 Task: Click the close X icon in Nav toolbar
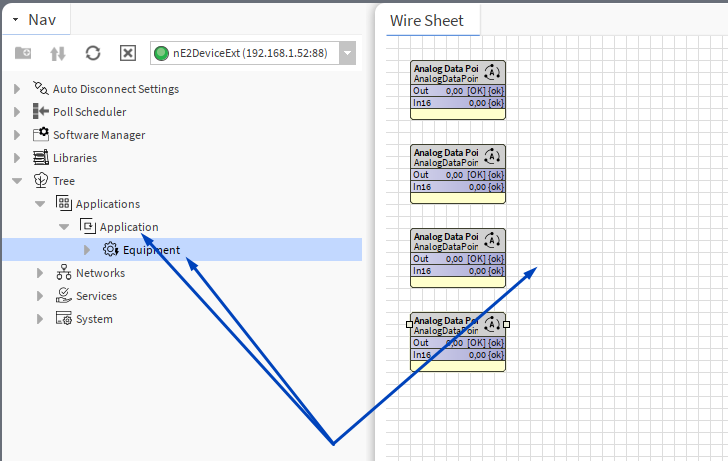coord(128,54)
